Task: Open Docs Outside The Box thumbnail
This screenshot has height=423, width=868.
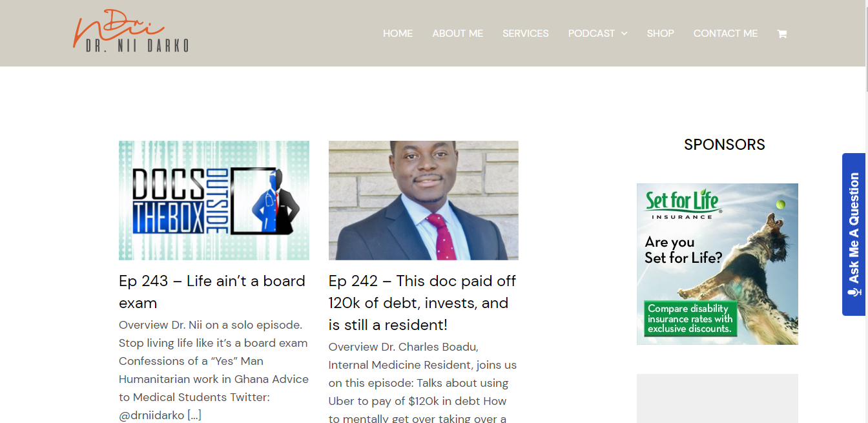Action: (x=214, y=200)
